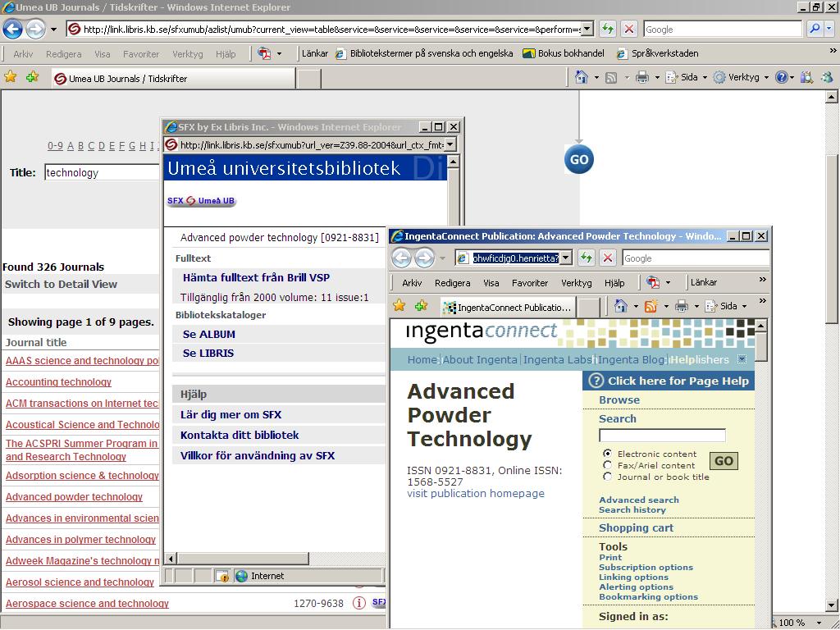Open Favorites Center star in the main window

click(x=10, y=76)
